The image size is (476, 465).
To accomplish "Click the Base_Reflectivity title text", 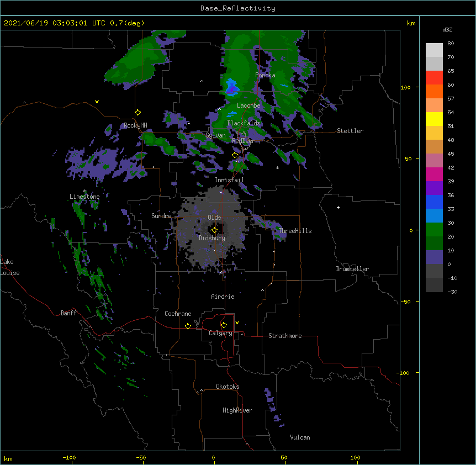I will point(238,8).
